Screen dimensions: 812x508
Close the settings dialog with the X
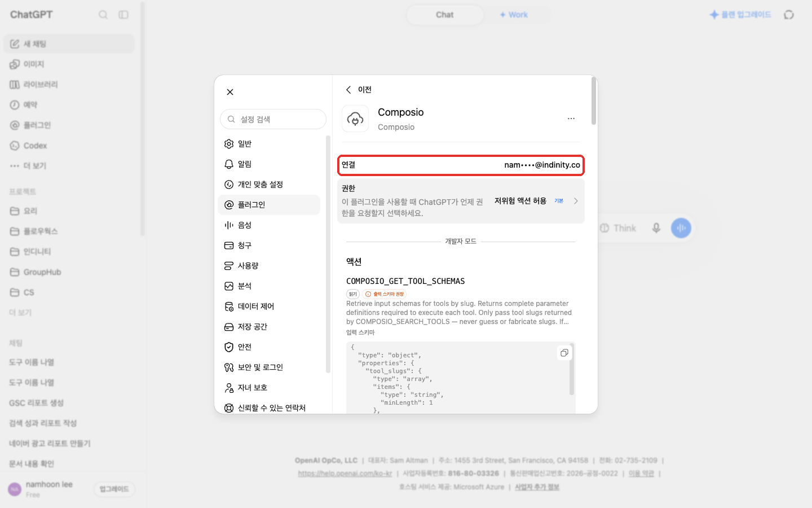[230, 92]
